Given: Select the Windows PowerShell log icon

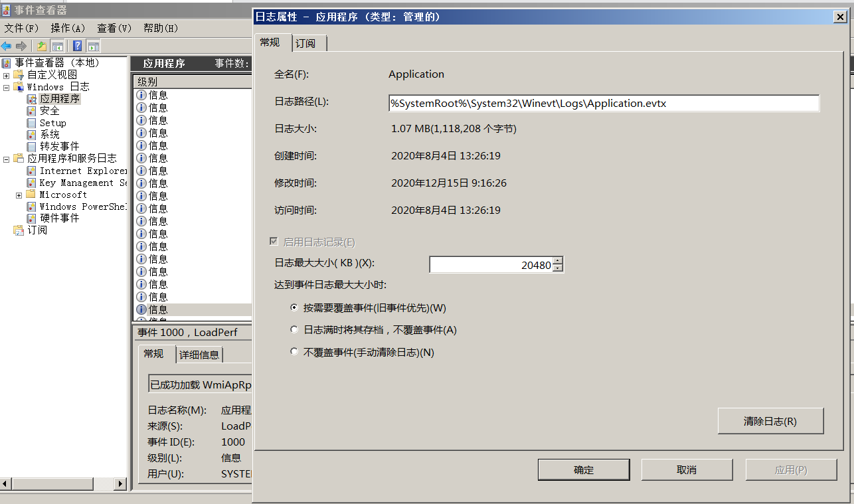Looking at the screenshot, I should (31, 207).
